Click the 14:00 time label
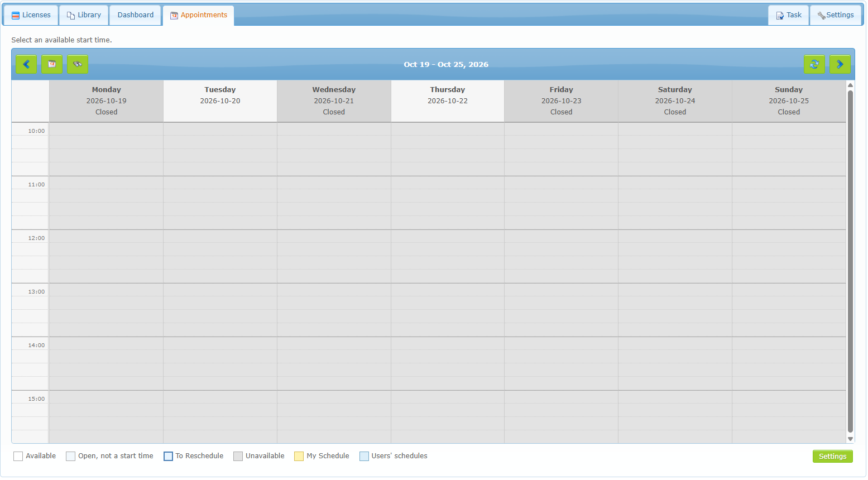The height and width of the screenshot is (480, 868). 36,345
